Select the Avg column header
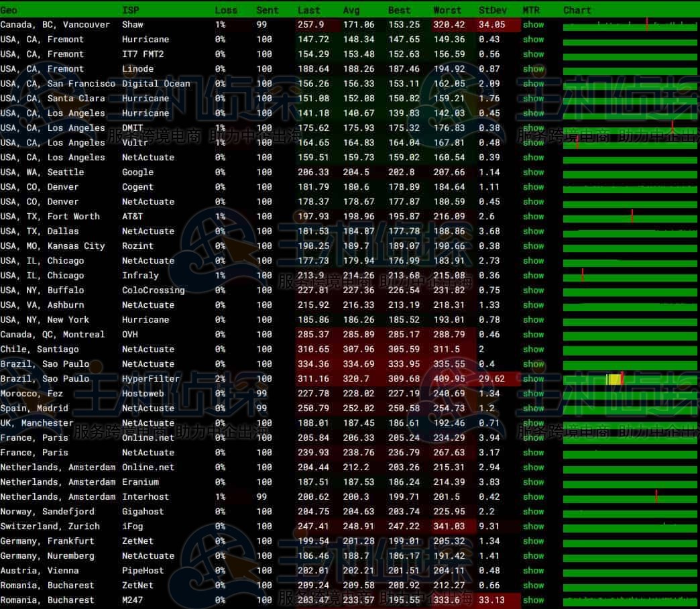700x609 pixels. pos(351,10)
